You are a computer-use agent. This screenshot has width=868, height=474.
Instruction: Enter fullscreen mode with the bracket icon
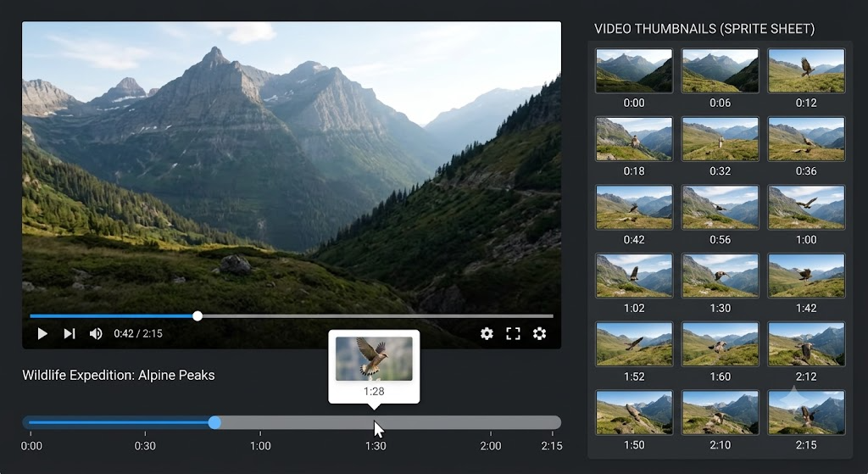[513, 333]
